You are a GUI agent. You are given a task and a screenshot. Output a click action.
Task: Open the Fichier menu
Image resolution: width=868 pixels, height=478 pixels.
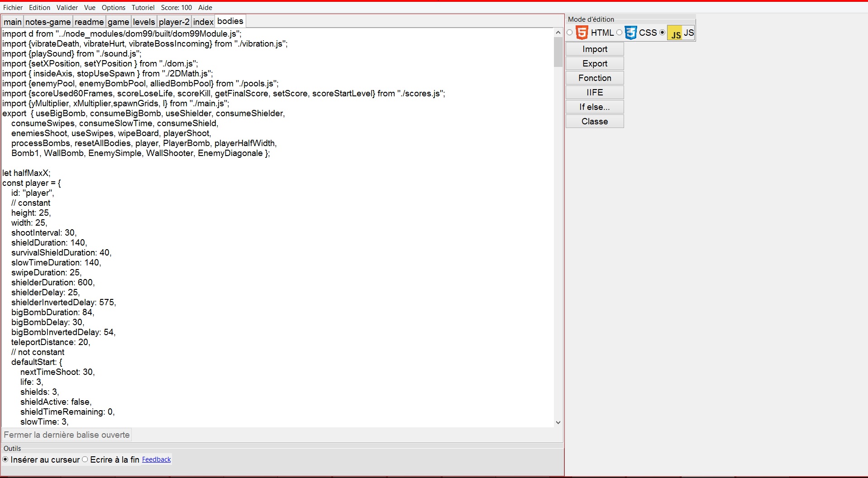13,7
